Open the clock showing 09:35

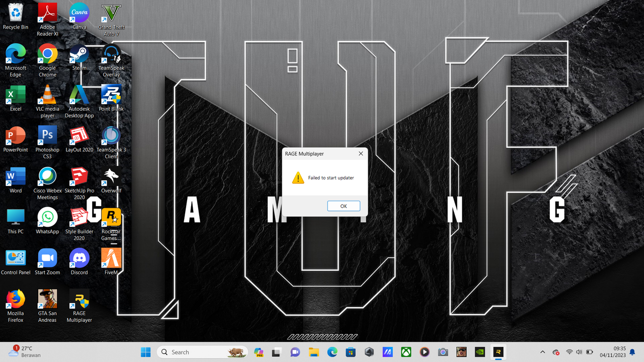pos(613,352)
